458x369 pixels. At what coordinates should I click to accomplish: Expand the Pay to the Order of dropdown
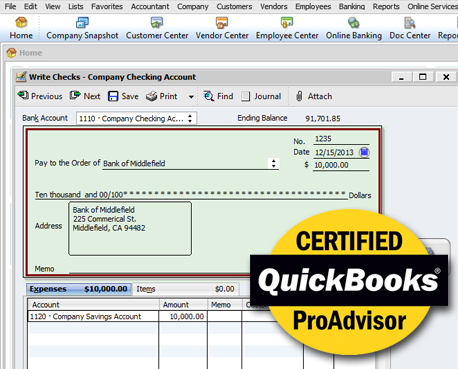[273, 163]
